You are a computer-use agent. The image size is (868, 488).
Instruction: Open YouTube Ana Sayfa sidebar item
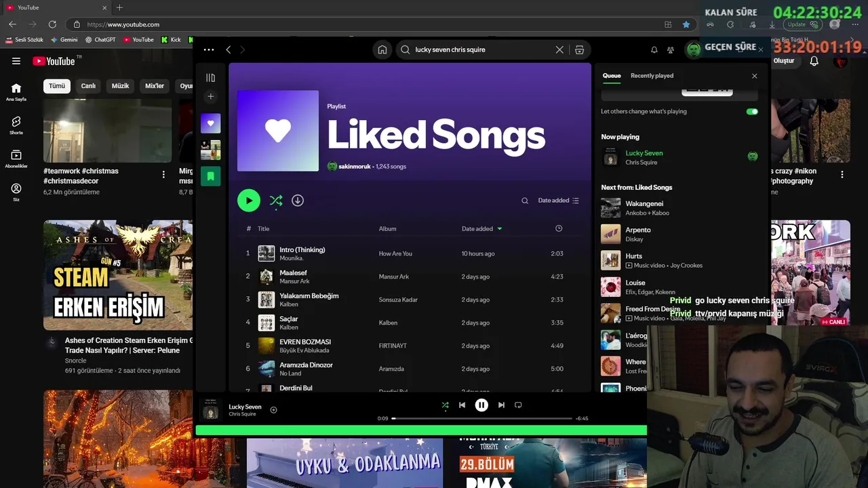coord(16,92)
